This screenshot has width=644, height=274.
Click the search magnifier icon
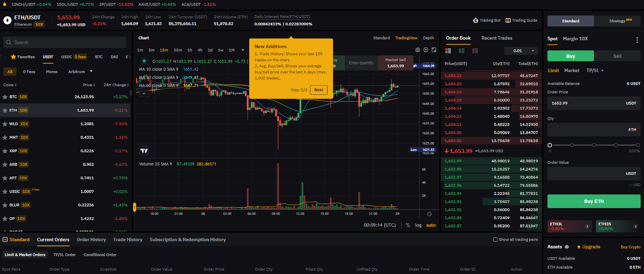click(9, 42)
